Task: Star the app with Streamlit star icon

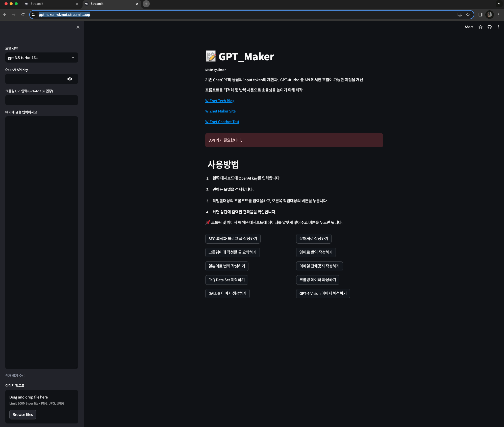Action: pyautogui.click(x=481, y=27)
